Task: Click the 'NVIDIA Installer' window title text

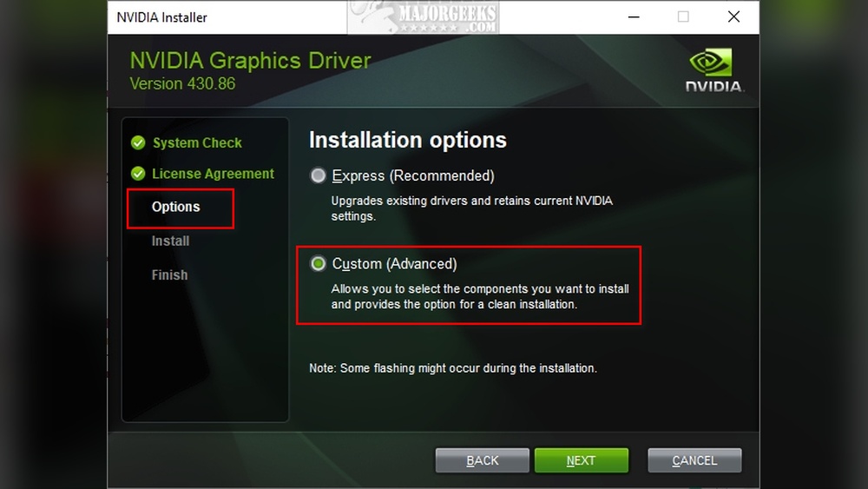Action: pyautogui.click(x=161, y=17)
